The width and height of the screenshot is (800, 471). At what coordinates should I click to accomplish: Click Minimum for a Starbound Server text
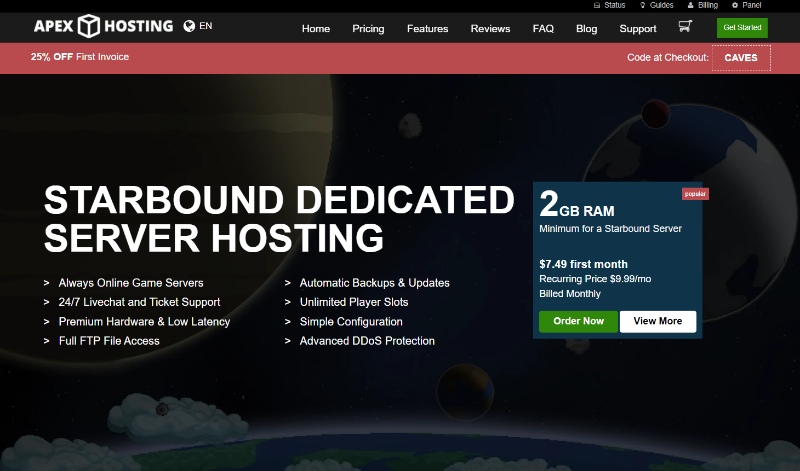(610, 229)
